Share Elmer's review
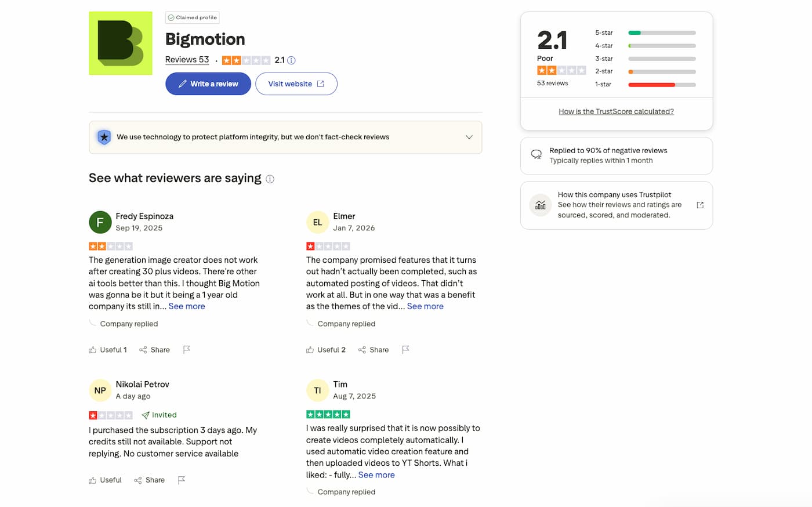This screenshot has width=812, height=507. click(x=374, y=350)
